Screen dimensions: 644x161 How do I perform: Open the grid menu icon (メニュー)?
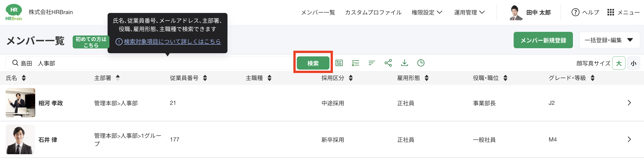pyautogui.click(x=610, y=12)
